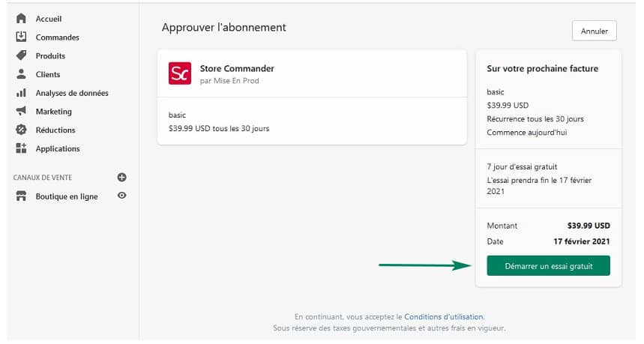Go to Commandes menu item
644x344 pixels.
click(58, 37)
